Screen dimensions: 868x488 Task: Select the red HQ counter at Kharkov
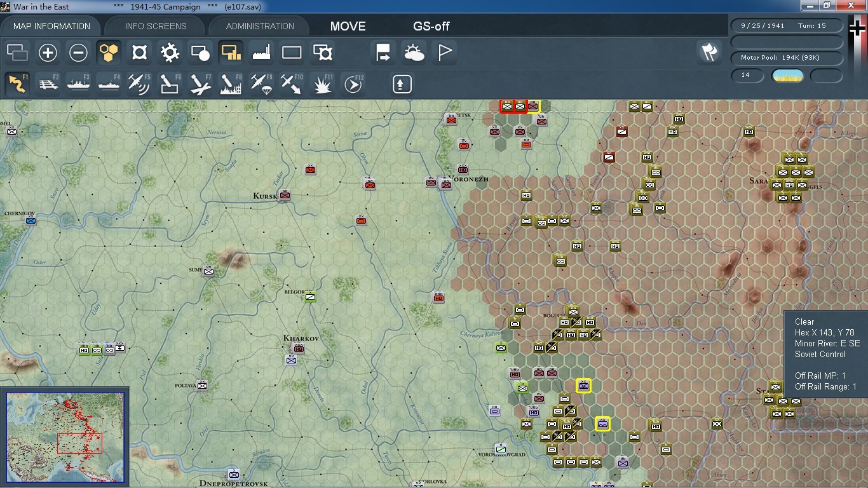[298, 348]
